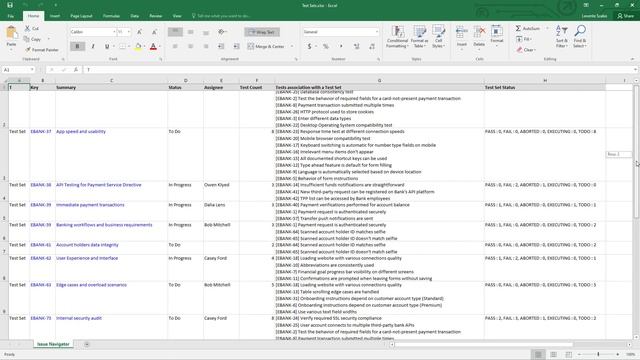Switch to the Review tab
Screen dimensions: 640x360
click(156, 16)
